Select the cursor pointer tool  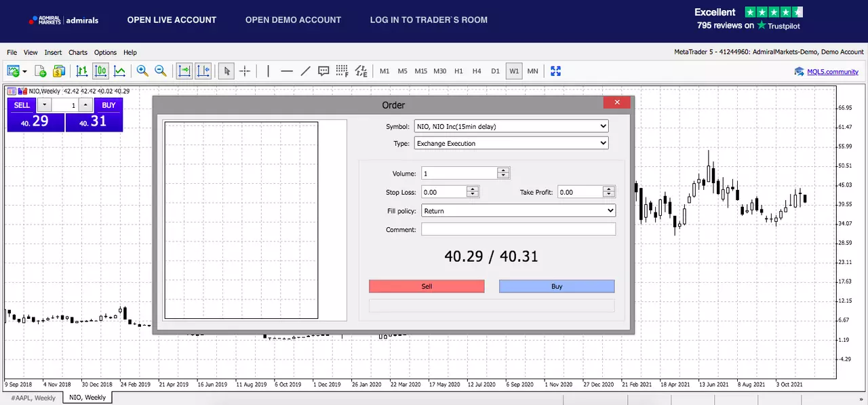226,71
